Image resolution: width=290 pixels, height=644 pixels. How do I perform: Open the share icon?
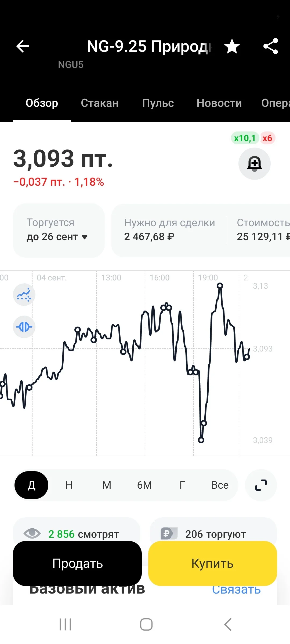click(271, 46)
